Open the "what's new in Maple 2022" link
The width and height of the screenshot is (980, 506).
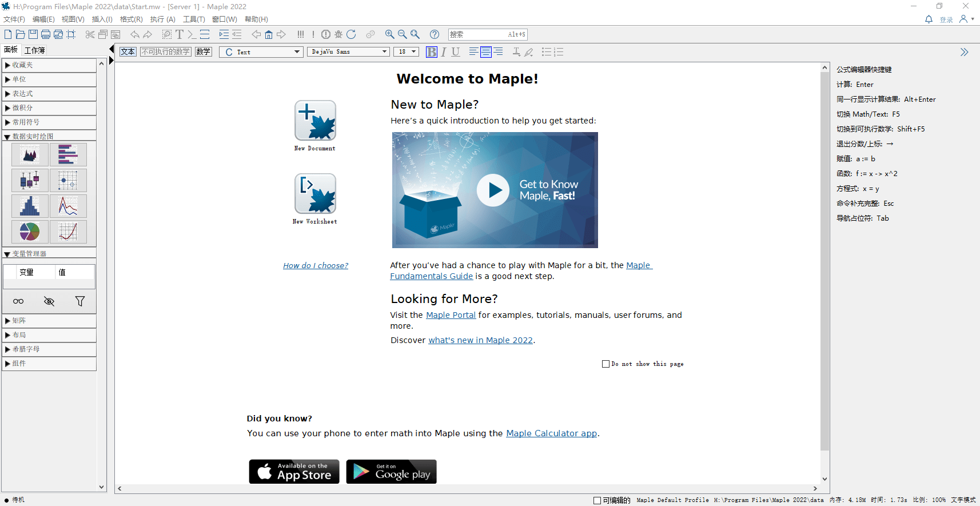point(481,340)
